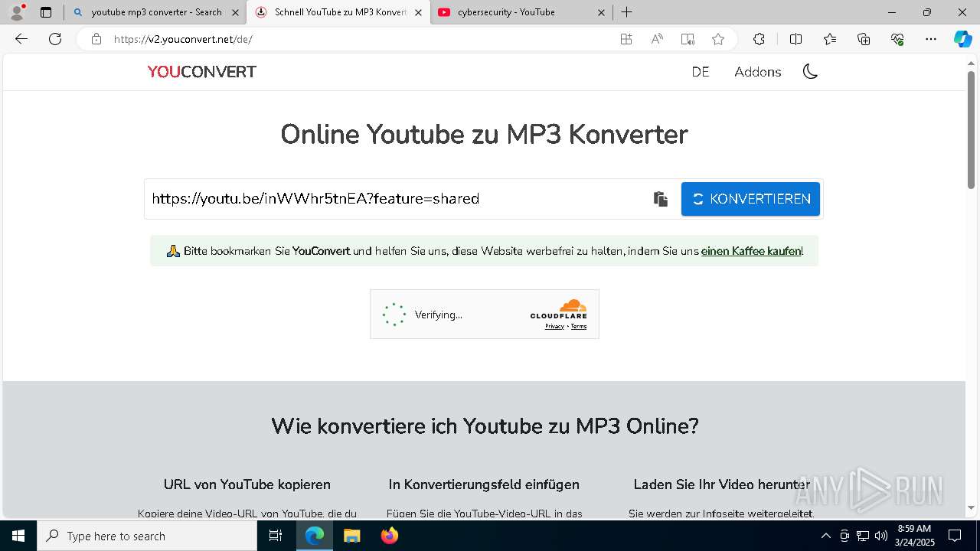Open the DE language selector
Screen dimensions: 980x551
701,72
